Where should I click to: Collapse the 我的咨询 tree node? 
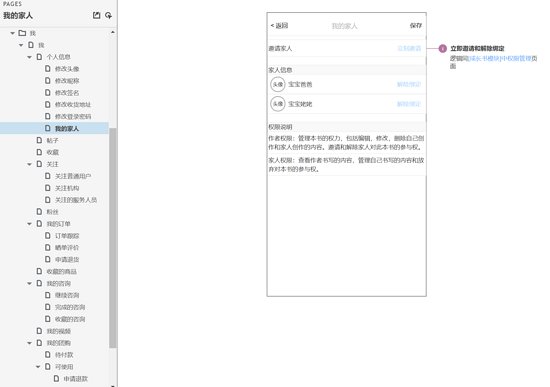click(x=29, y=283)
